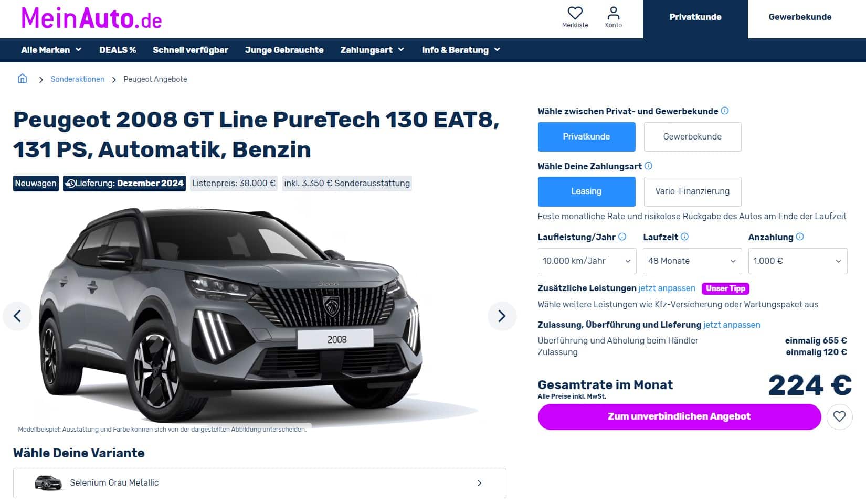Add offer to wishlist via heart button

click(839, 416)
